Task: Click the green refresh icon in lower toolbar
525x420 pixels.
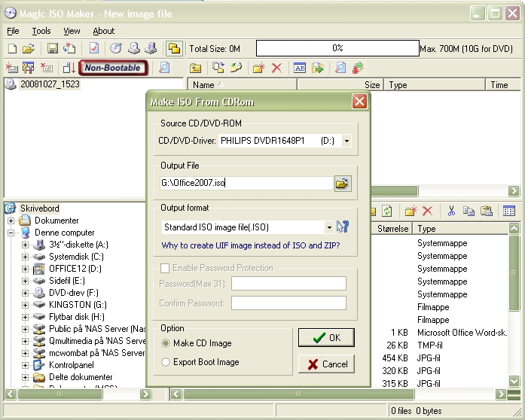Action: [387, 212]
